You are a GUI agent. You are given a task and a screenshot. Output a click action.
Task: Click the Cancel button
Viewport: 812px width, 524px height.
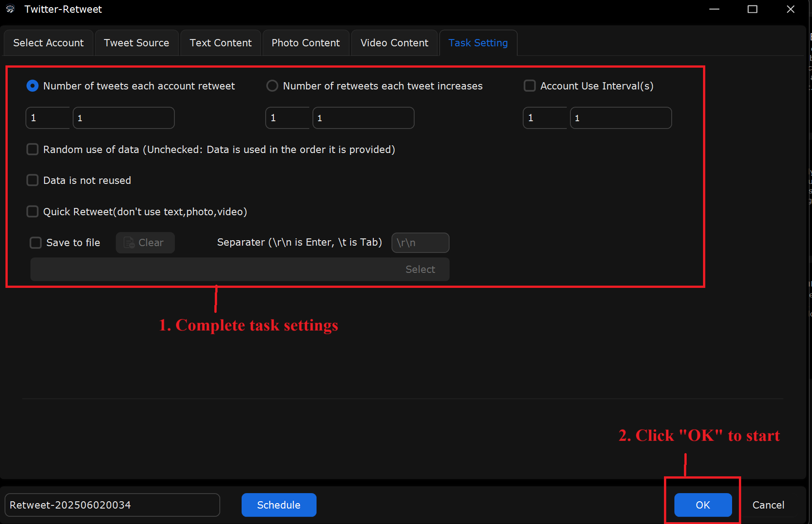pos(768,505)
